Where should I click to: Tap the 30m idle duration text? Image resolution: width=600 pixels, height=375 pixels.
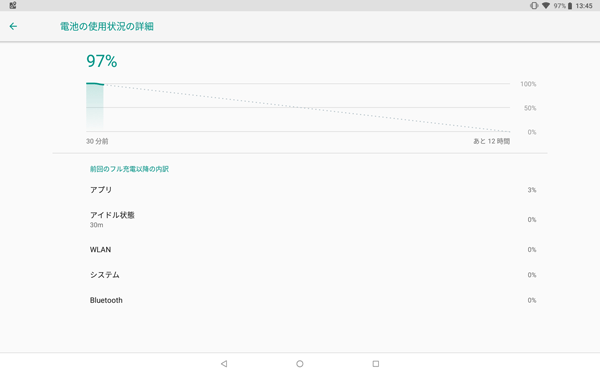[96, 225]
